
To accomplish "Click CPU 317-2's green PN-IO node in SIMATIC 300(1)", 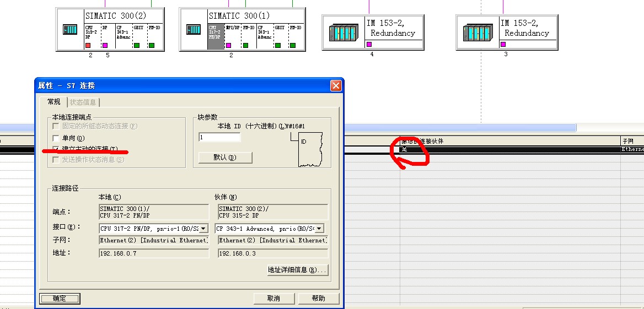I will pos(245,45).
